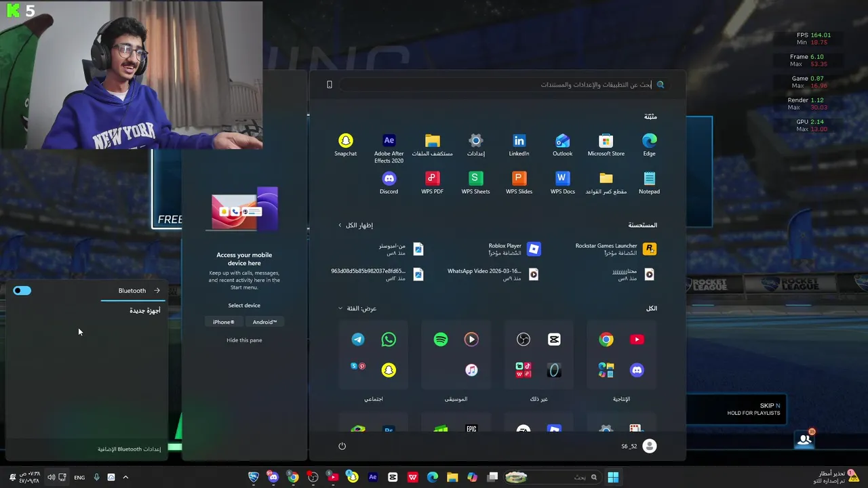Turn off the Bluetooth switch

(22, 291)
